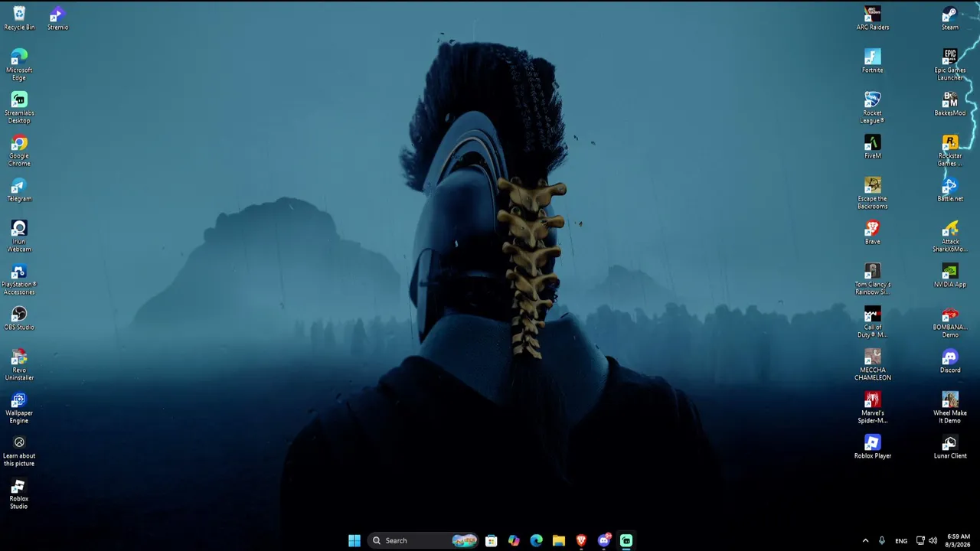Select the Fortnite desktop shortcut
The width and height of the screenshot is (980, 551).
873,61
